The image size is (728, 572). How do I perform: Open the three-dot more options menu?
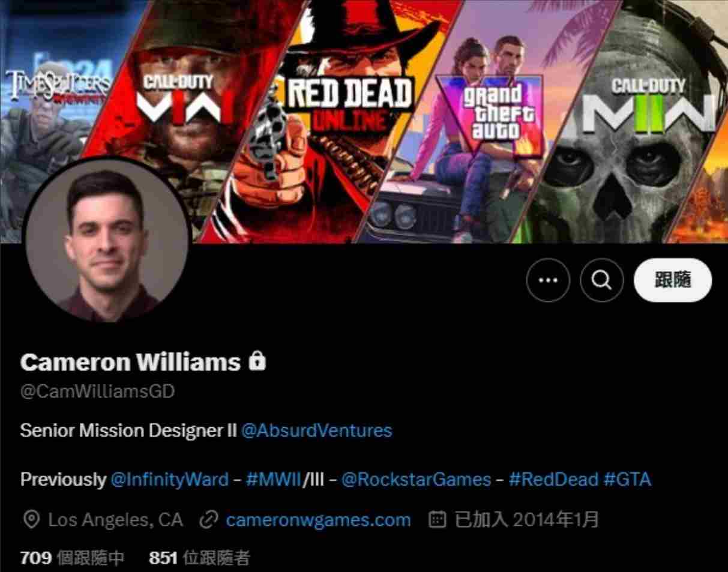click(x=548, y=280)
